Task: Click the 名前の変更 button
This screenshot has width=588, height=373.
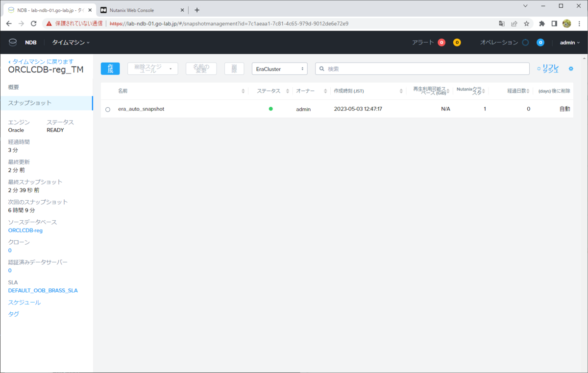Action: [201, 69]
